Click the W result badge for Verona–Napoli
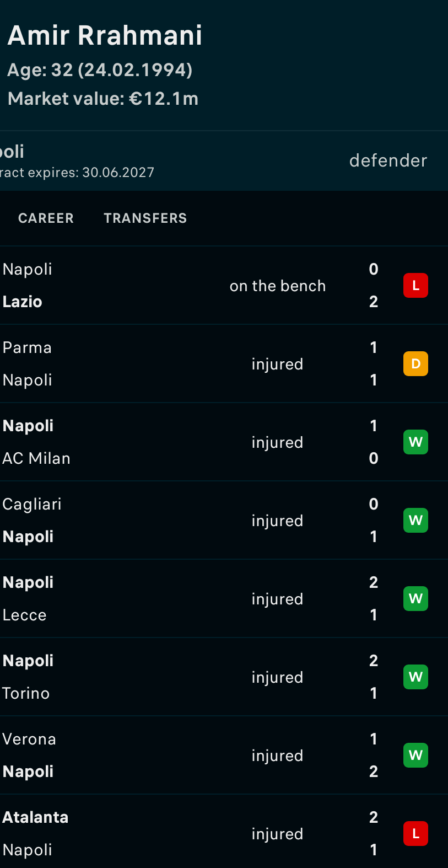This screenshot has width=448, height=868. click(x=415, y=756)
